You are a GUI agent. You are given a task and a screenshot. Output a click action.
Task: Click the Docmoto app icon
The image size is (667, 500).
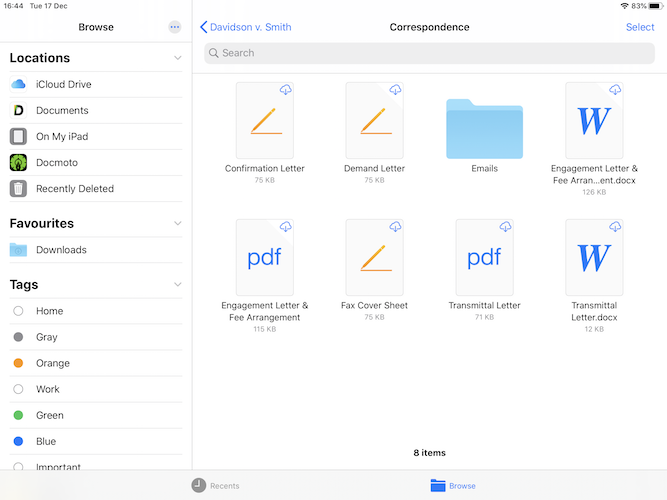(x=18, y=162)
